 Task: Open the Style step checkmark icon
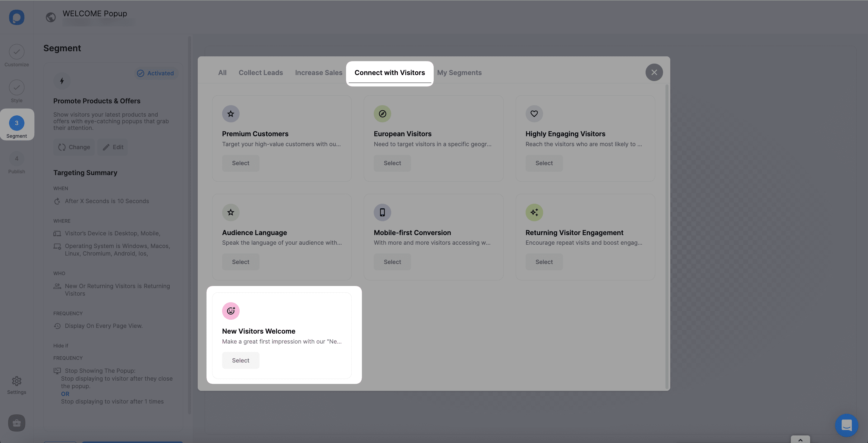tap(17, 88)
